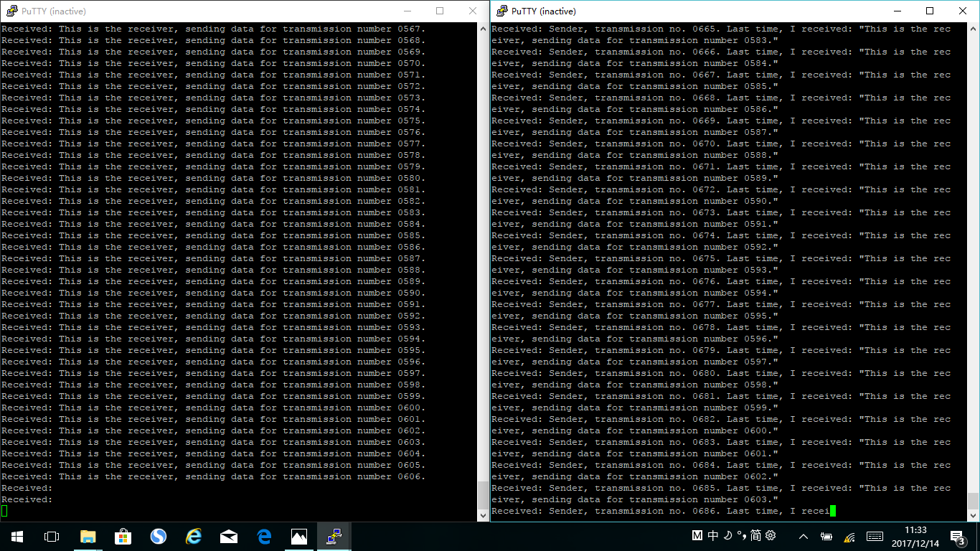Click left terminal line ending 0567.

click(214, 29)
